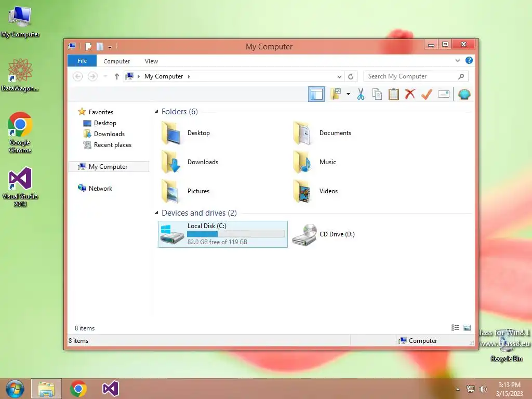Click the Back navigation arrow

point(78,76)
